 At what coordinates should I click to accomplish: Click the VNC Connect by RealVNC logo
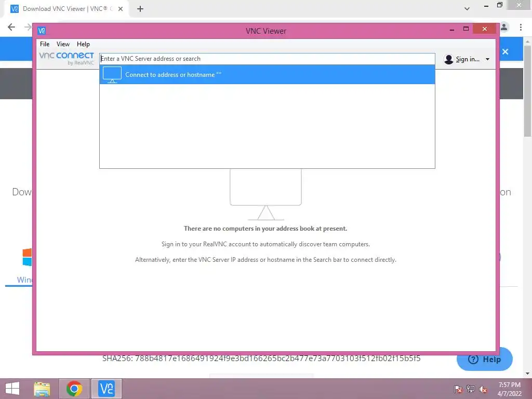(x=66, y=58)
